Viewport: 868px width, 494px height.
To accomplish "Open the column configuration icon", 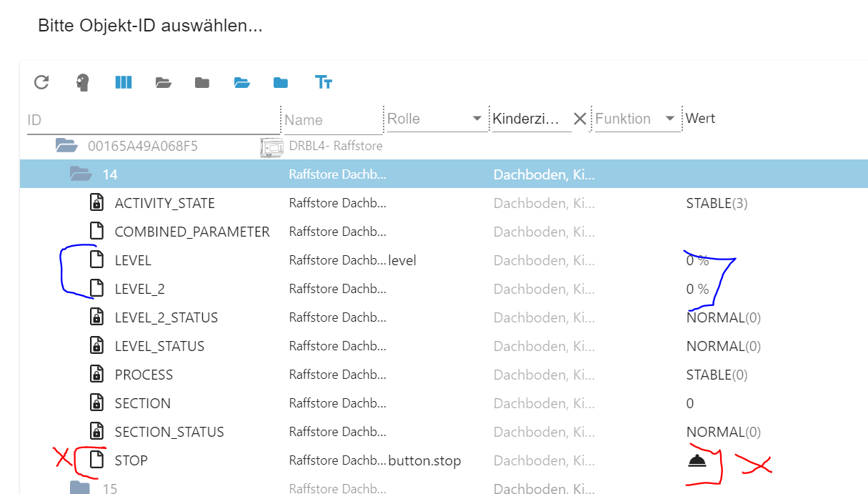I will [124, 82].
